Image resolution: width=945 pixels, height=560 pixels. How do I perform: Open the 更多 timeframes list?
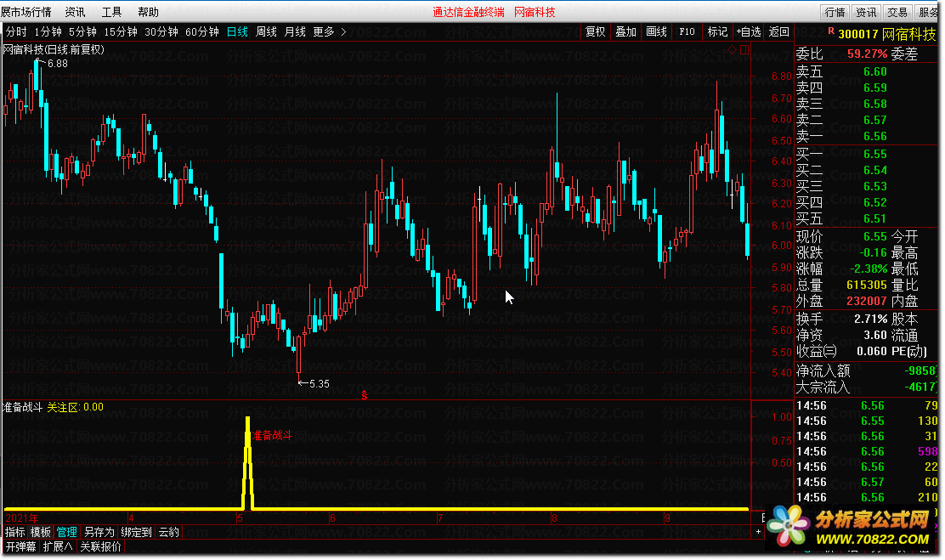pos(324,32)
